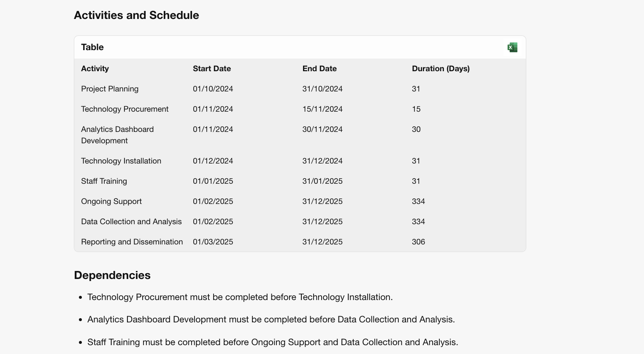Select the Project Planning row
The width and height of the screenshot is (644, 354).
109,89
